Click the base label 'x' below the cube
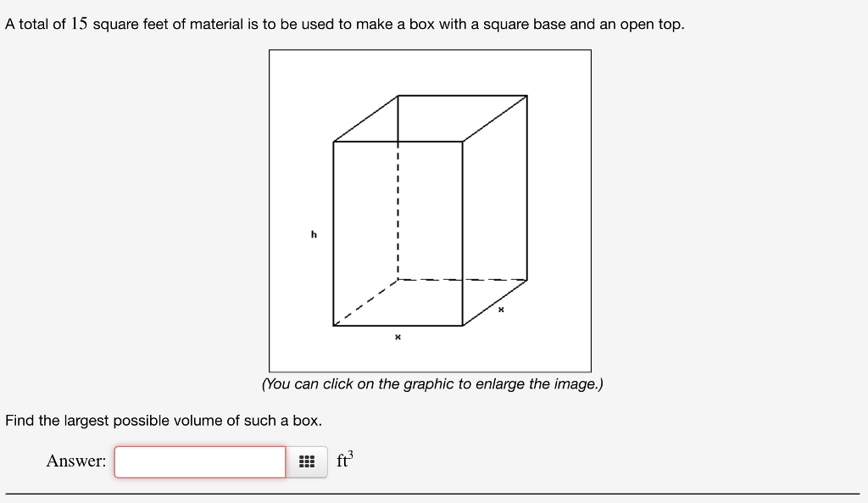 [x=397, y=337]
